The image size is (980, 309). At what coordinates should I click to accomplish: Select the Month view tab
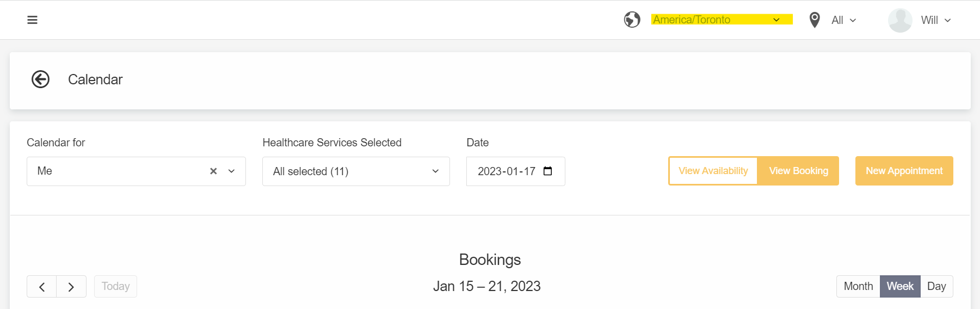[858, 287]
